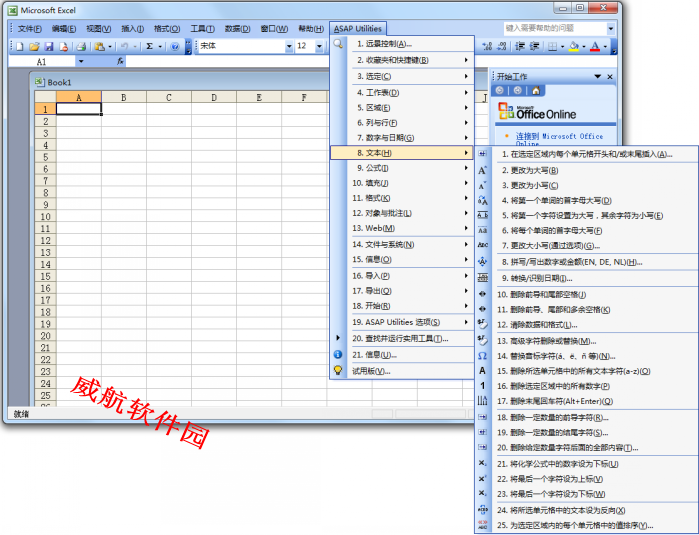699x535 pixels.
Task: Open the 编辑(E) menu
Action: (63, 29)
